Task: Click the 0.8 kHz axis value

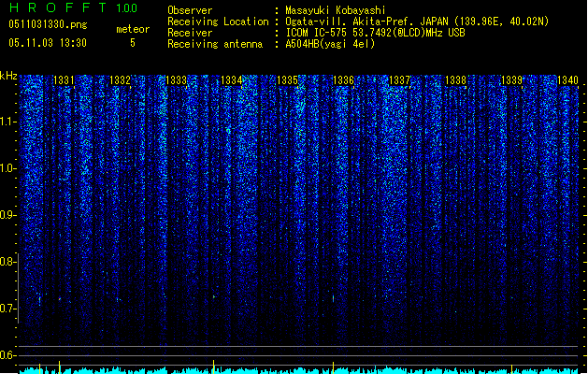Action: (x=8, y=262)
